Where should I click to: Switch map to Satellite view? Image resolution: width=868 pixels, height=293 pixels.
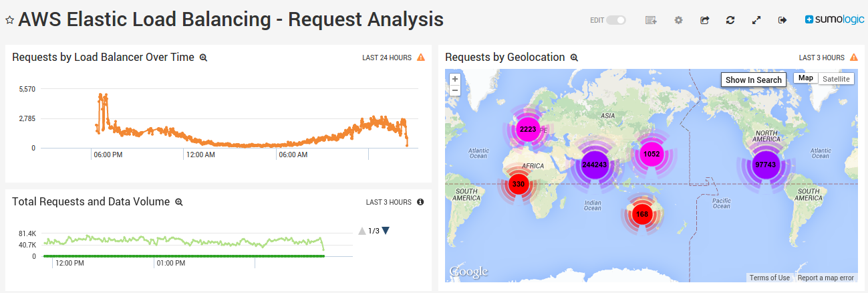tap(836, 78)
